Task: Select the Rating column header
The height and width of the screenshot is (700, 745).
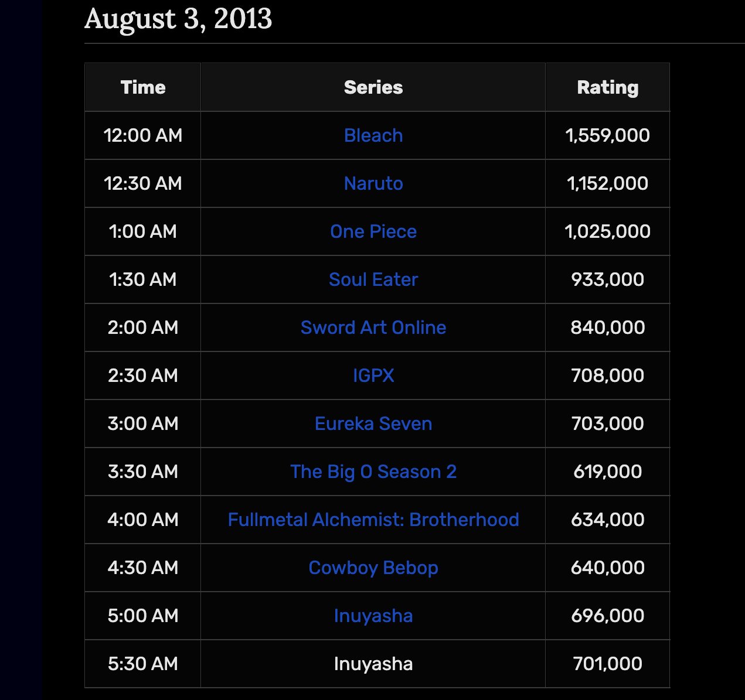Action: [608, 87]
